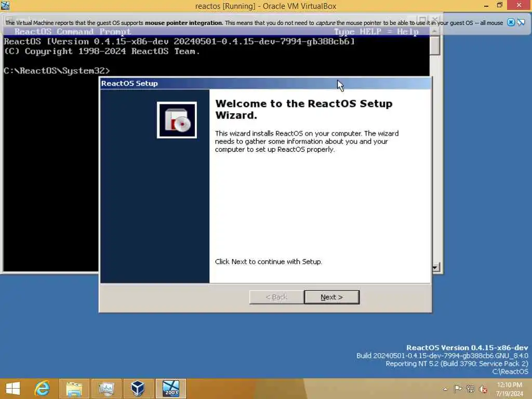The height and width of the screenshot is (399, 532).
Task: Click the don't-show-again icon on notification bar
Action: 521,22
